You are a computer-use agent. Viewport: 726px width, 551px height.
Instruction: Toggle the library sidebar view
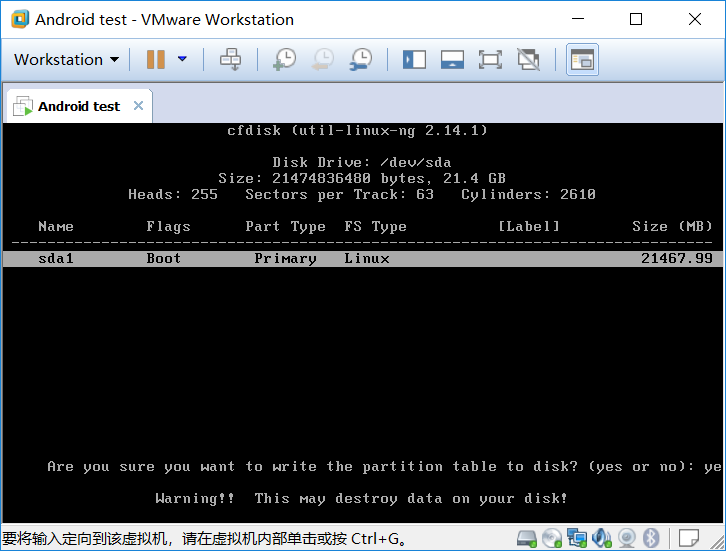pos(414,59)
